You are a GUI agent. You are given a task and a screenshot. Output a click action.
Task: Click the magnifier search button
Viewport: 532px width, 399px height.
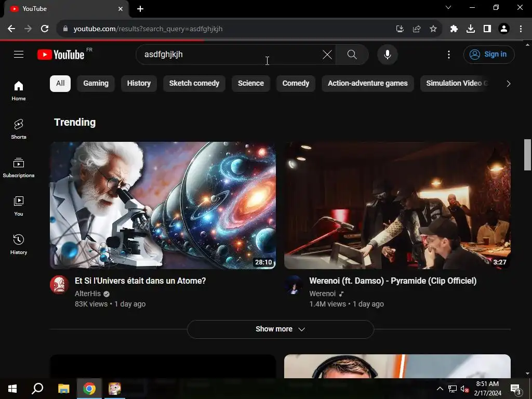[x=352, y=54]
